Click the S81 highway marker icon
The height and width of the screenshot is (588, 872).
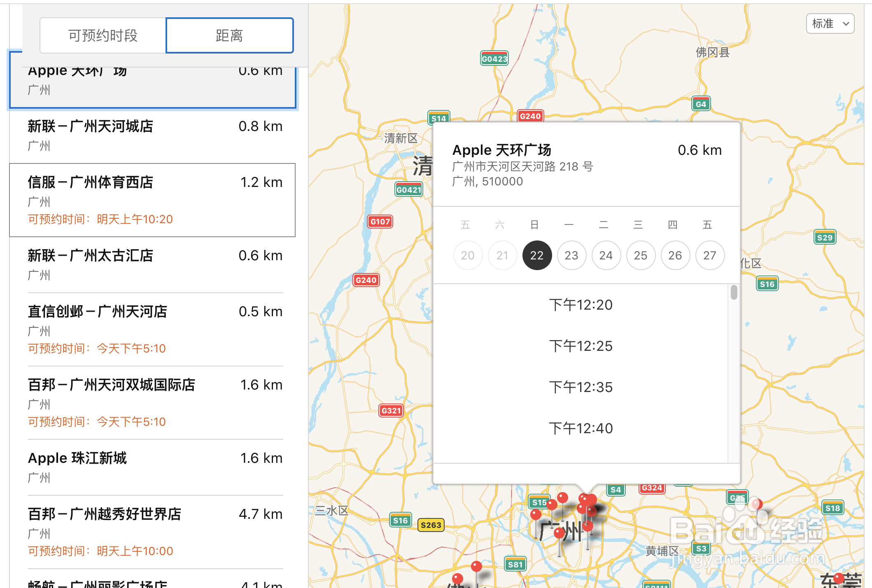tap(515, 565)
